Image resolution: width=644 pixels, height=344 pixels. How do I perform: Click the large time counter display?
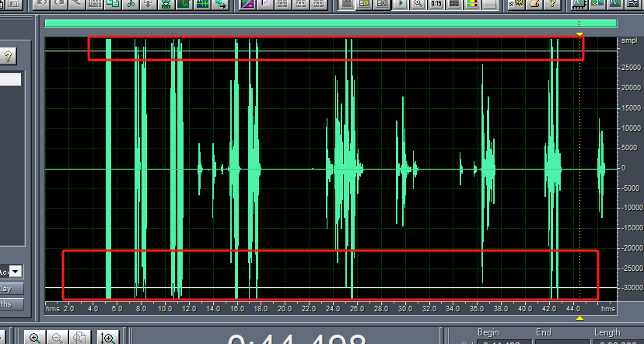[x=296, y=338]
